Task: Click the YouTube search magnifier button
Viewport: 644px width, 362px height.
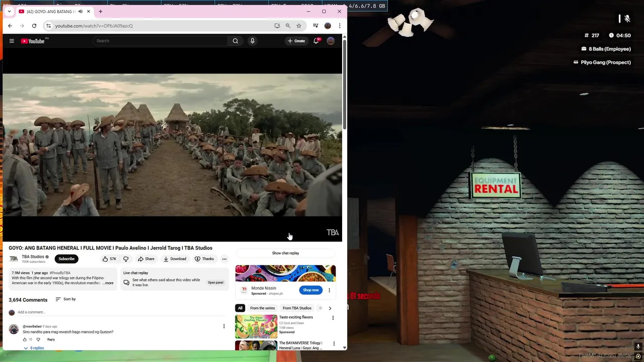Action: tap(235, 41)
